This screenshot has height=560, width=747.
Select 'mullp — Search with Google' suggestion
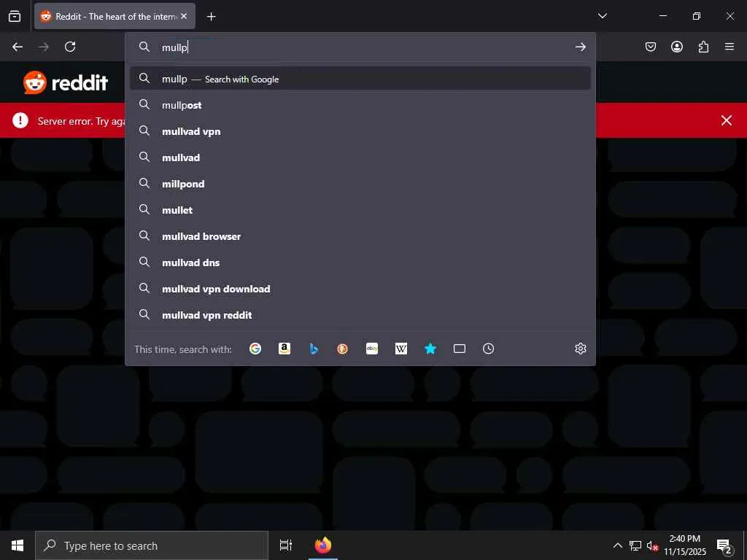click(360, 79)
